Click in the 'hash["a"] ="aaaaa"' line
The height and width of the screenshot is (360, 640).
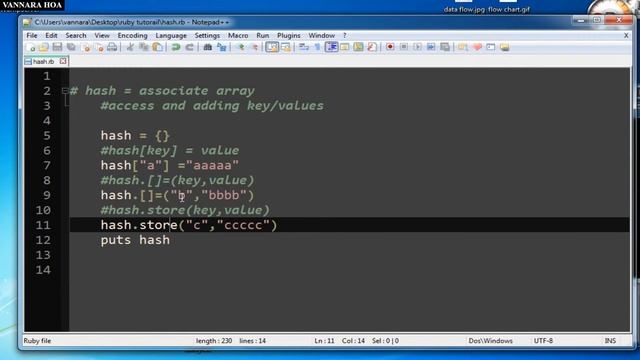coord(170,165)
